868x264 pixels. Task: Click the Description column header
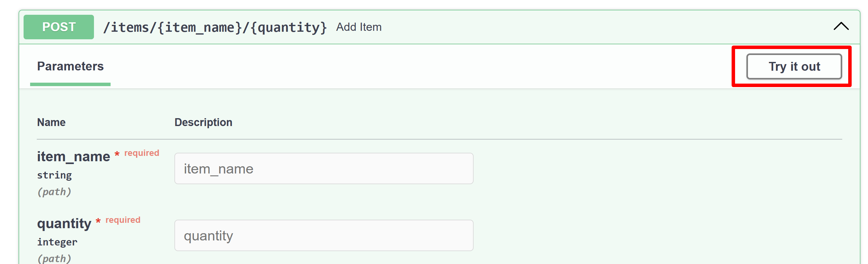[x=203, y=122]
